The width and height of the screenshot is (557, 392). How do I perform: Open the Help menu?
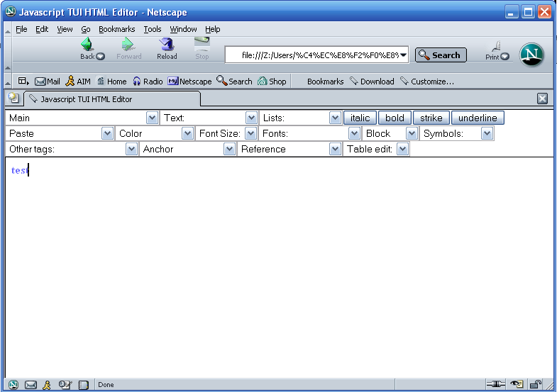click(x=212, y=29)
